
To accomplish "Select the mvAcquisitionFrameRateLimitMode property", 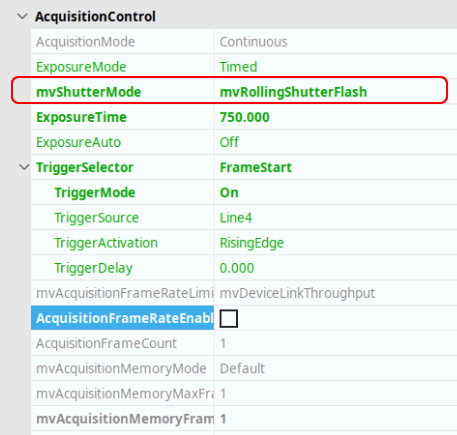I will pos(125,293).
